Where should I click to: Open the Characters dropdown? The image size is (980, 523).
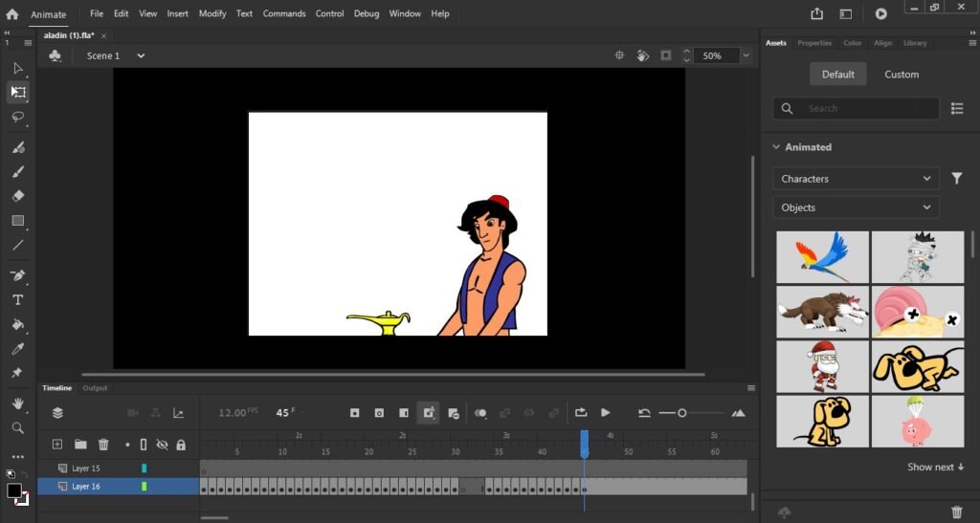(x=856, y=179)
